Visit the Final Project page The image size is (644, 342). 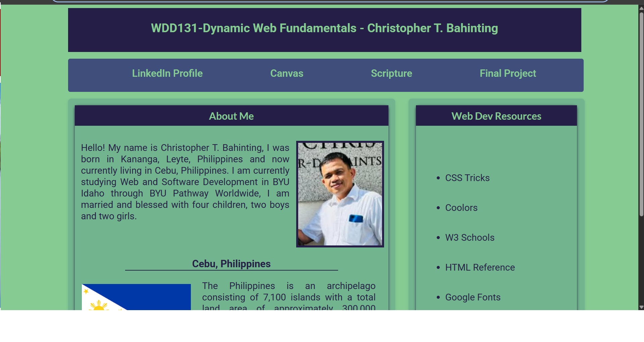click(x=508, y=73)
